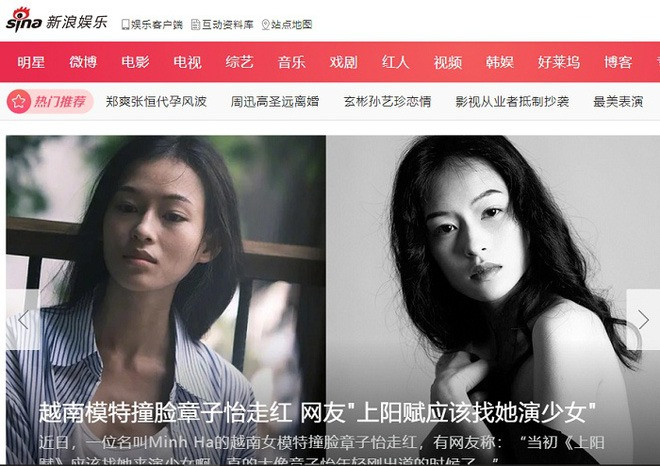
Task: Open the 好莱坞 navigation item
Action: [x=559, y=62]
